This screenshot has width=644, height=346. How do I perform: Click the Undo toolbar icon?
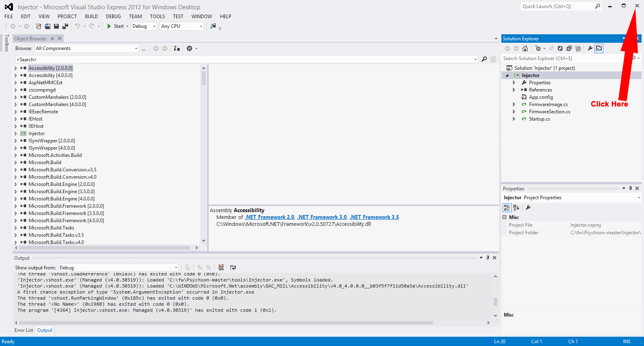tap(77, 26)
